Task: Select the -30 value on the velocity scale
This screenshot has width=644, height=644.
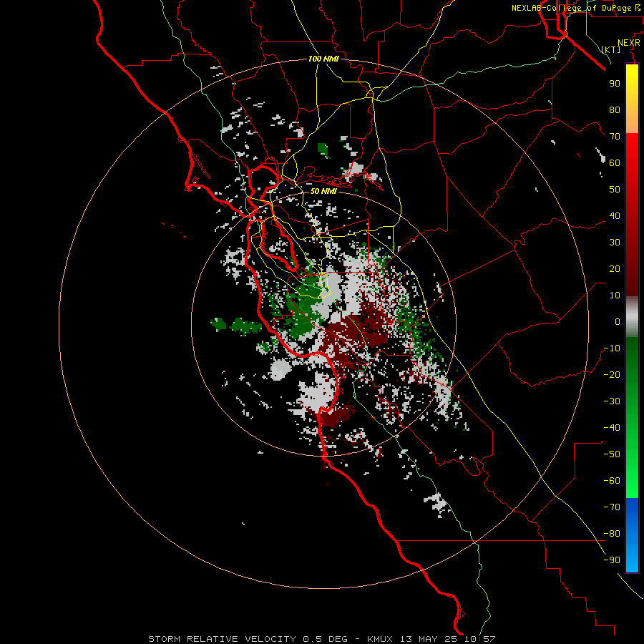Action: pos(612,401)
